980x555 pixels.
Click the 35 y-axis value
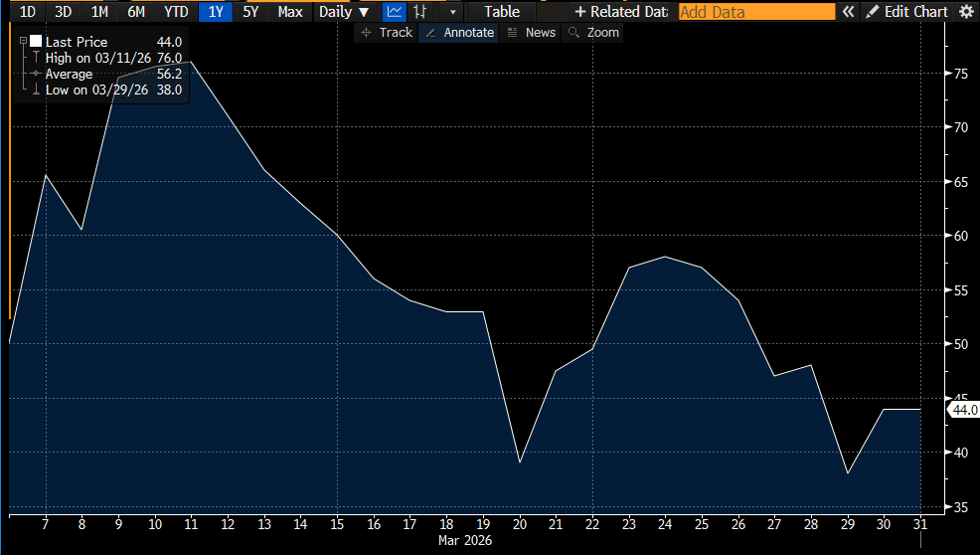click(960, 507)
